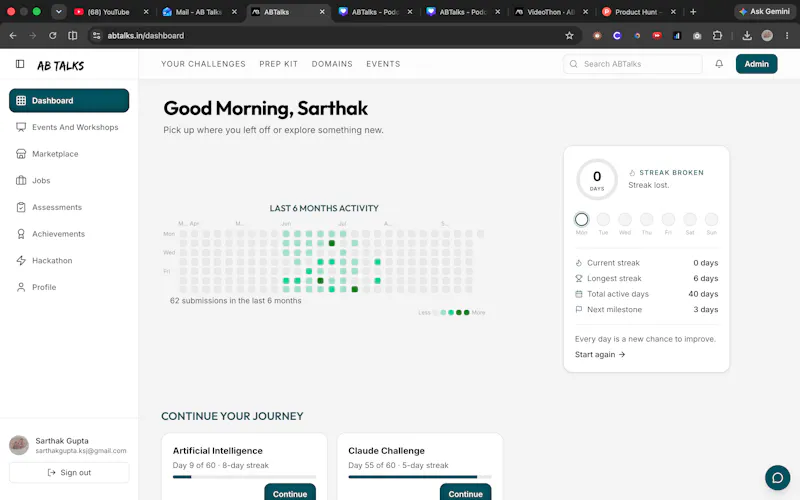Open the Jobs section
The width and height of the screenshot is (800, 500).
click(69, 180)
